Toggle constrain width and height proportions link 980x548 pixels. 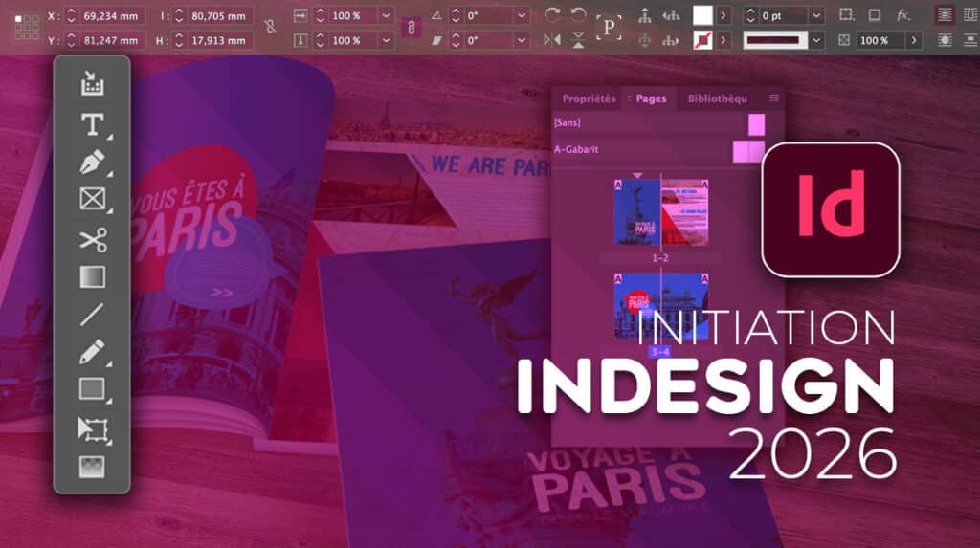coord(270,27)
